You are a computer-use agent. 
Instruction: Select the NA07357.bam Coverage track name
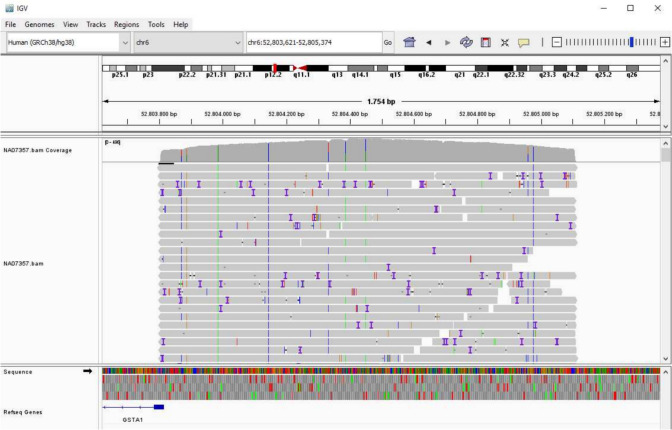pyautogui.click(x=38, y=150)
